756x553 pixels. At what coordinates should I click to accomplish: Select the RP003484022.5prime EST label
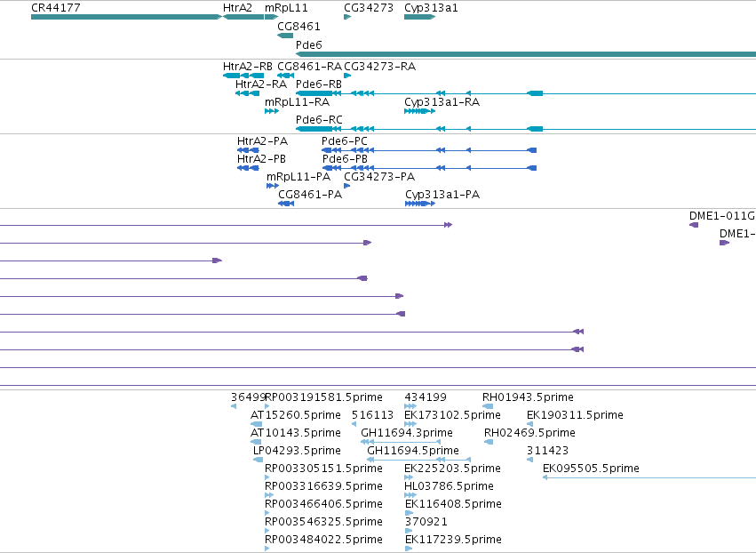point(323,540)
